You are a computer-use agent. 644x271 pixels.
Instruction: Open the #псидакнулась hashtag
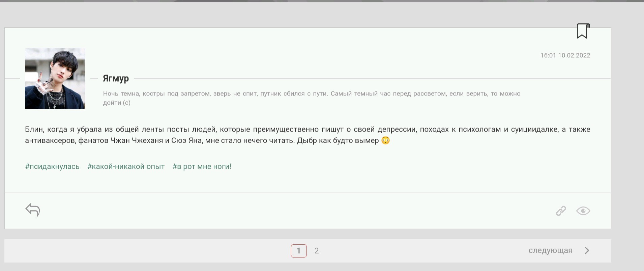pyautogui.click(x=52, y=166)
